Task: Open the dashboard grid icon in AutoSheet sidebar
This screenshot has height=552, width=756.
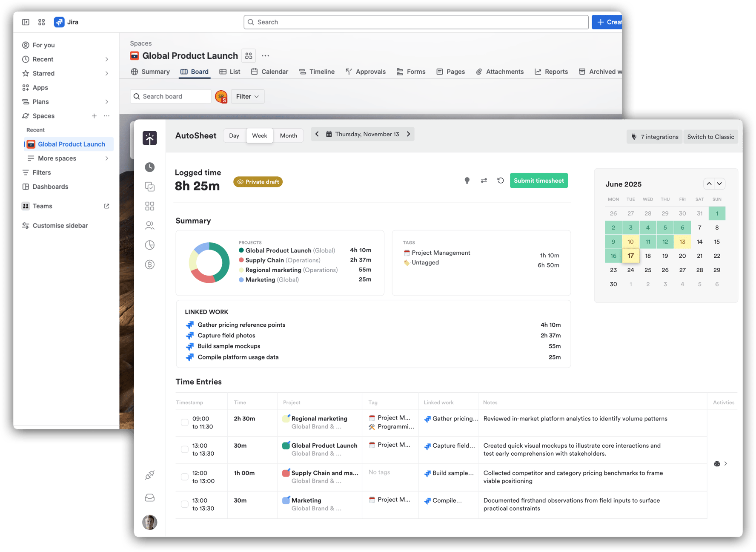Action: [x=149, y=206]
